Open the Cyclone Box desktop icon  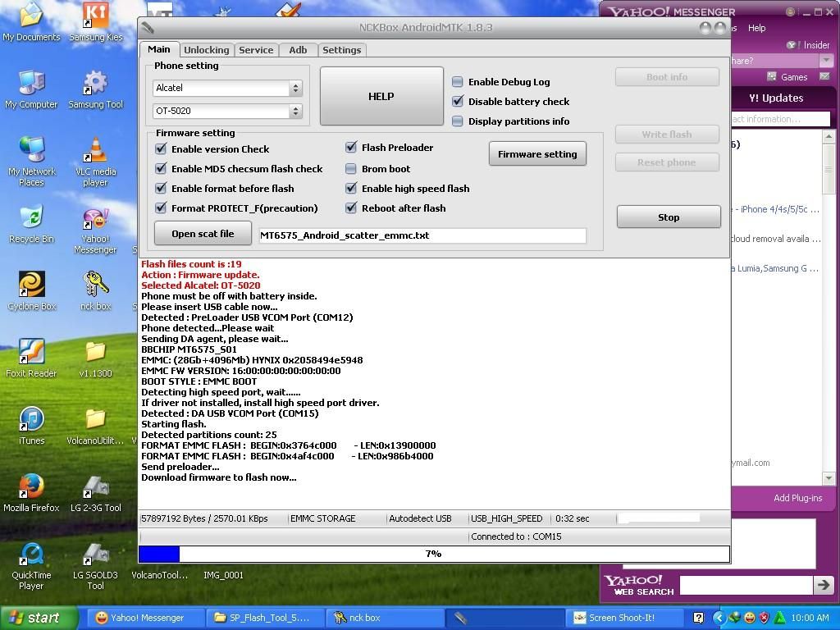tap(31, 285)
